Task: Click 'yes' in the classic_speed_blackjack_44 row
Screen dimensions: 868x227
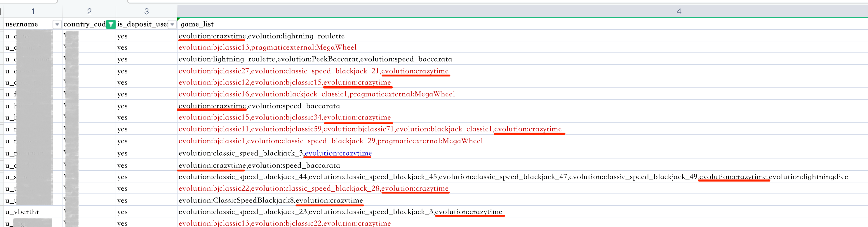Action: [147, 177]
